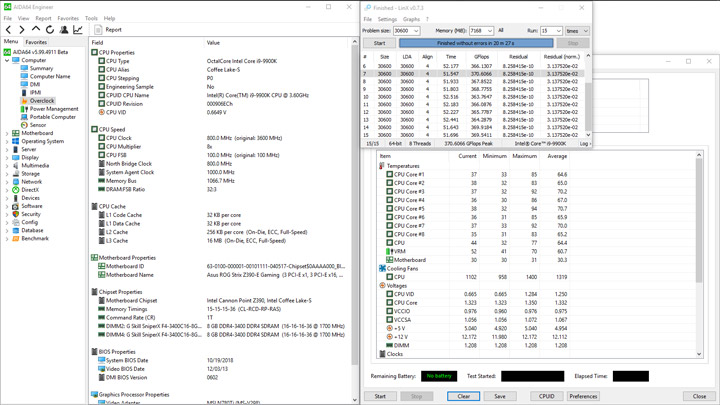Select the Power Management icon

(24, 109)
